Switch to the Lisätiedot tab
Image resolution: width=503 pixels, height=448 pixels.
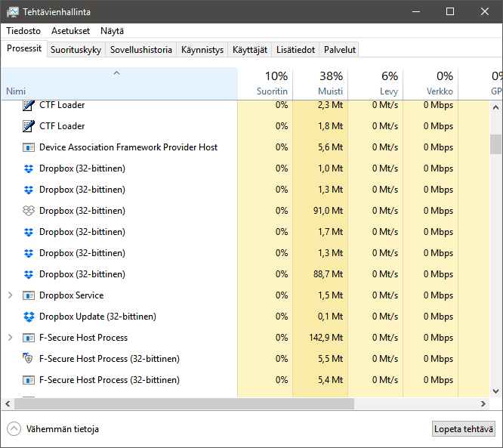click(x=295, y=50)
